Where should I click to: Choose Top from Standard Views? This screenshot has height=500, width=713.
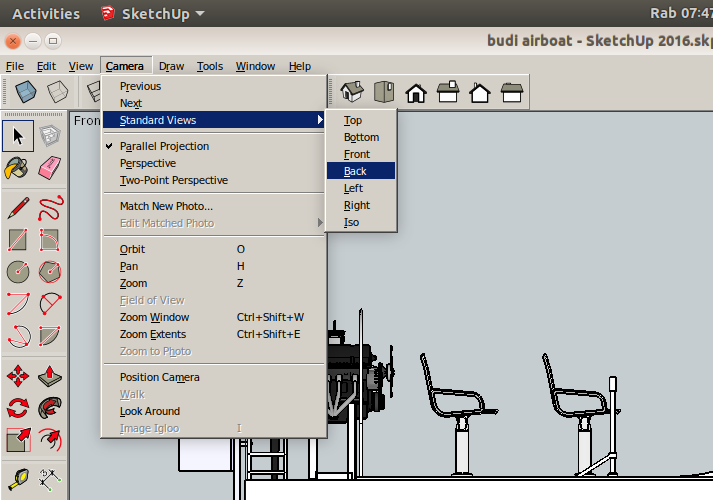pos(361,120)
